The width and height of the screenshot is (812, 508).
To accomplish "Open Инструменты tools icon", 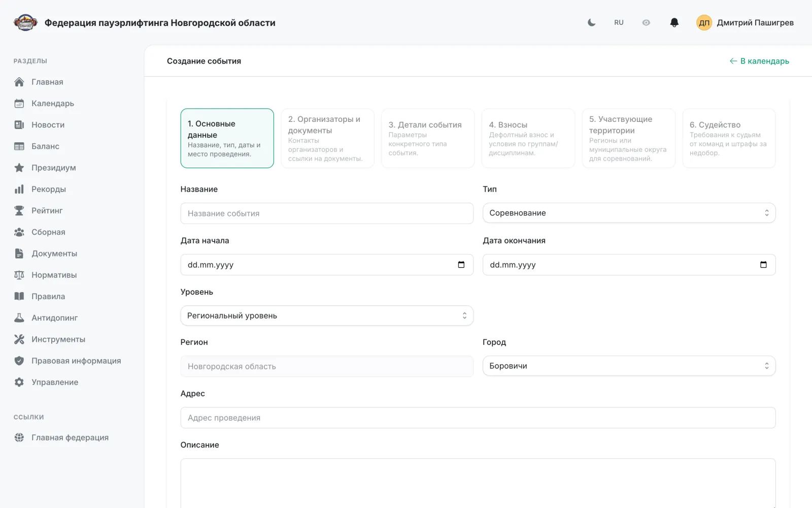I will point(19,339).
